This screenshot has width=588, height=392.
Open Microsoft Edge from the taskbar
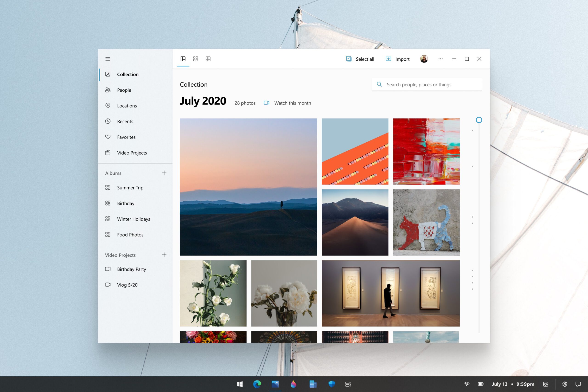(257, 384)
